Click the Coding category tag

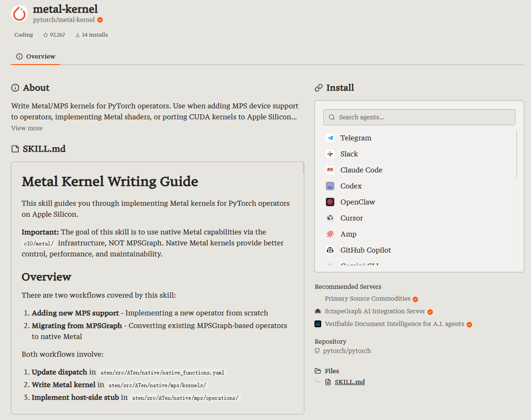[24, 35]
